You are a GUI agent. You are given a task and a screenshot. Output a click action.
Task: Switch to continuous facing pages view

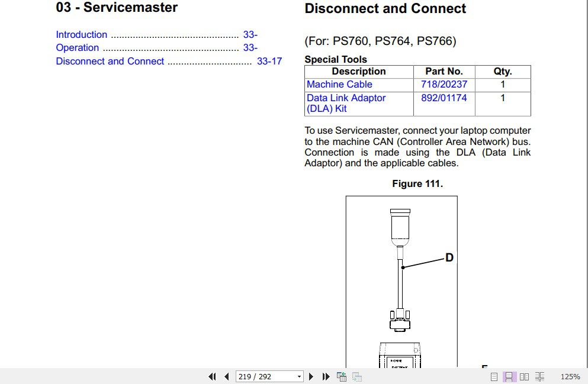click(539, 376)
